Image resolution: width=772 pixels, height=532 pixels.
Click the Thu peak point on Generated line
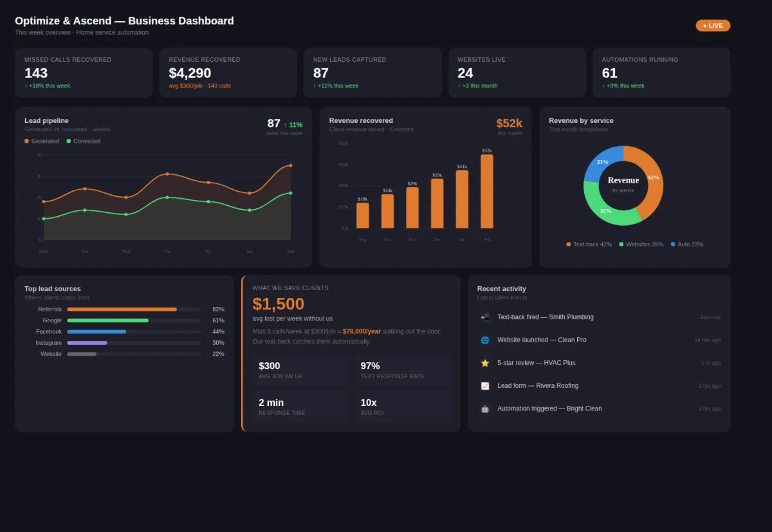click(x=167, y=174)
